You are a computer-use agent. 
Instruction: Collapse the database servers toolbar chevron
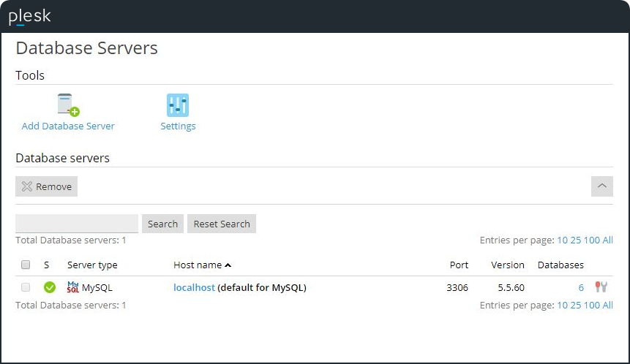[601, 186]
